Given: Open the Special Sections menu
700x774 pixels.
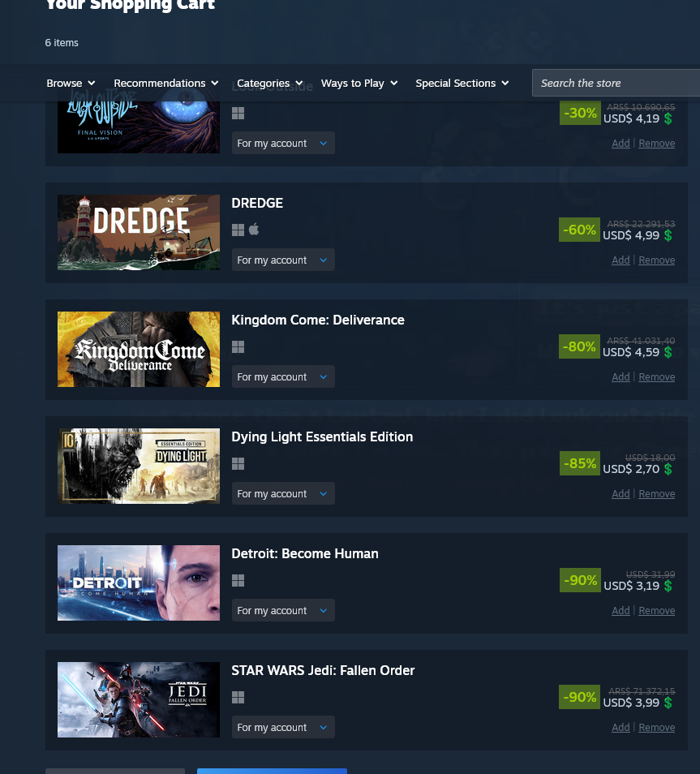Looking at the screenshot, I should click(462, 84).
